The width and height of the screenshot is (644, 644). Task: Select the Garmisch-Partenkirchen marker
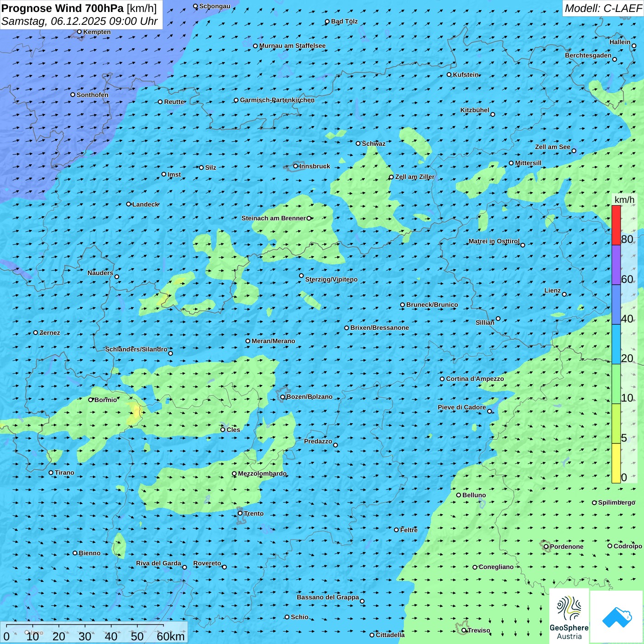click(x=236, y=100)
